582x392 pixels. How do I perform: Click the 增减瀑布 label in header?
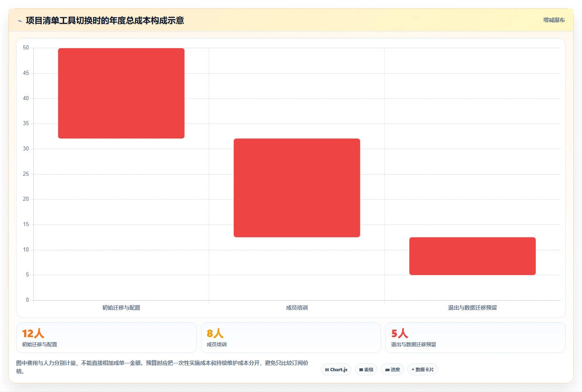point(554,20)
